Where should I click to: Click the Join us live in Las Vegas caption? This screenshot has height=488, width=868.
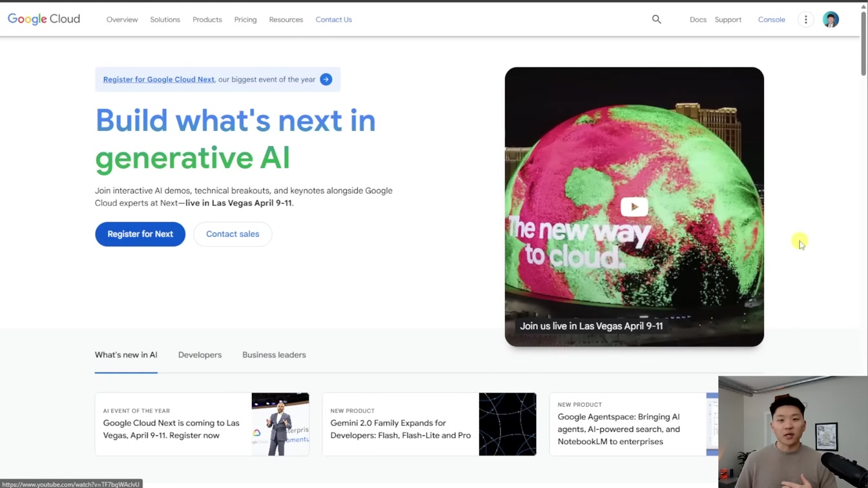592,326
